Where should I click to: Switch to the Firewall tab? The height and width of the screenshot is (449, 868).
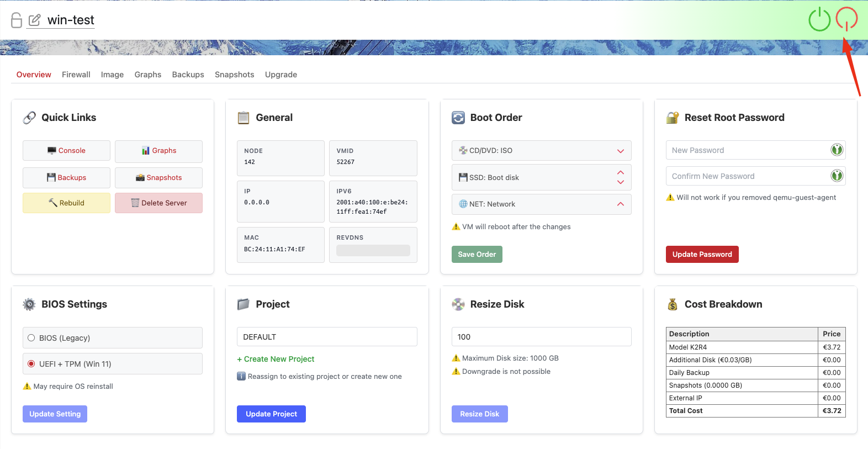(76, 75)
